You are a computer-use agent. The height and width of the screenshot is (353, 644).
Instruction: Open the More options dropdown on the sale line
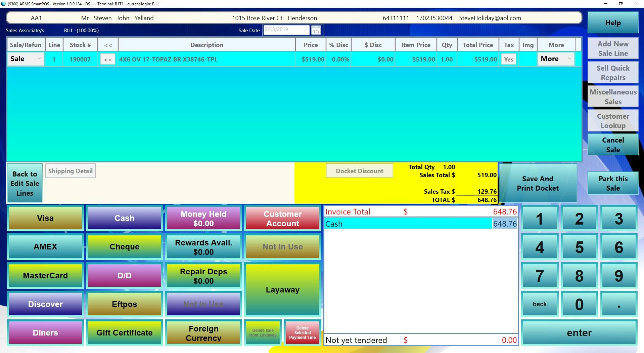click(x=555, y=59)
